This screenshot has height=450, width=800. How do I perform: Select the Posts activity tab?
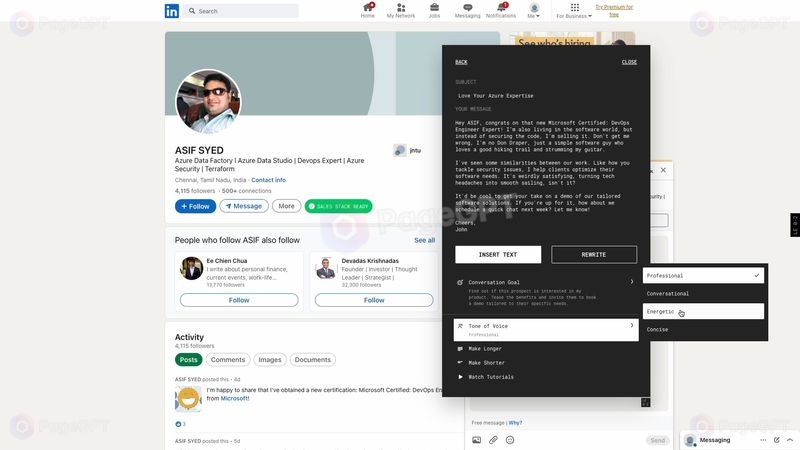(188, 360)
